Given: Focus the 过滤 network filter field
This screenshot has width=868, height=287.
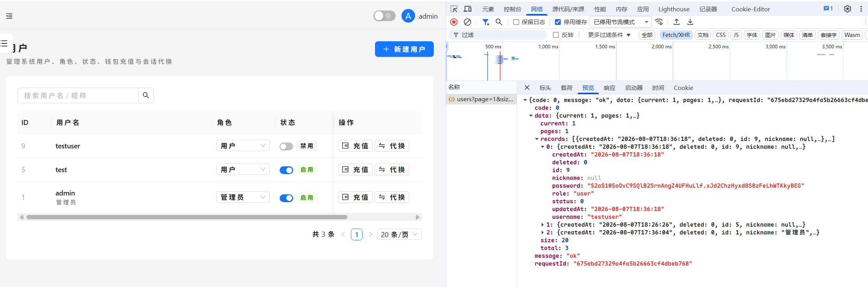Looking at the screenshot, I should pyautogui.click(x=498, y=35).
